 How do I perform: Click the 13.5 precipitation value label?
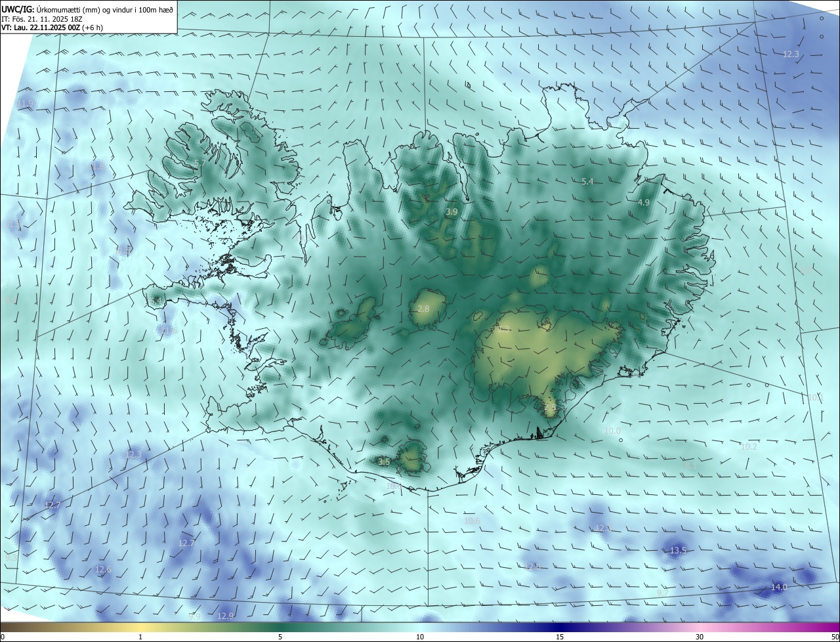[x=678, y=550]
